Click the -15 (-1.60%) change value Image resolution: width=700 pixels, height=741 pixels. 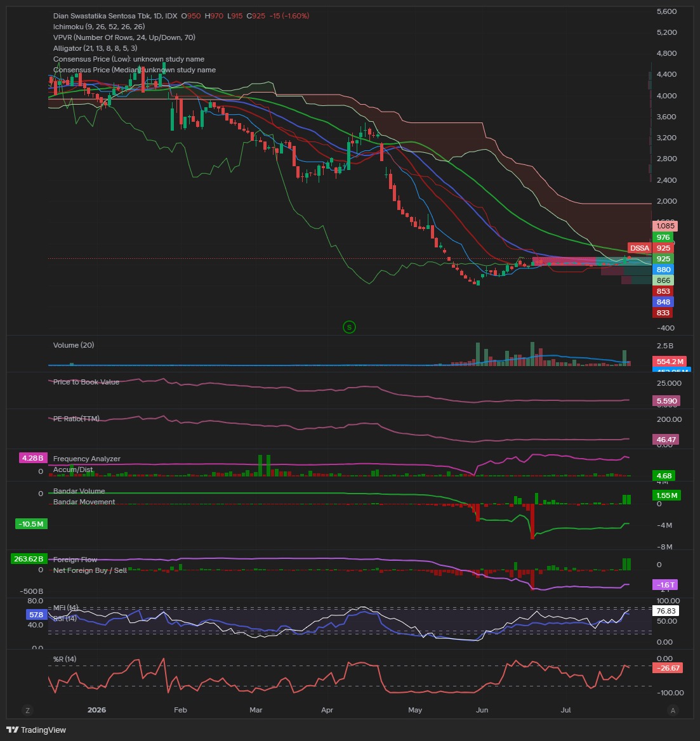289,16
